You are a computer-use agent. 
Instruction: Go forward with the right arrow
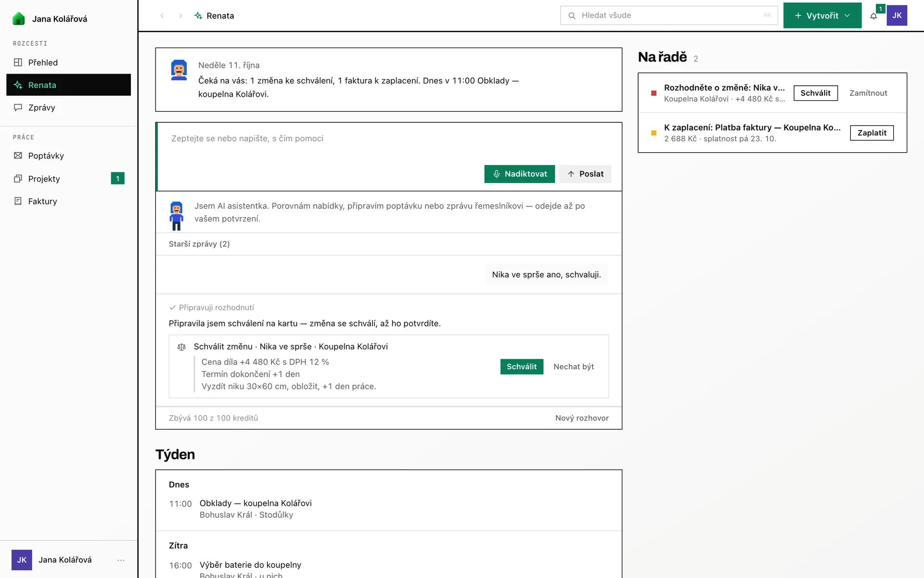click(x=180, y=15)
